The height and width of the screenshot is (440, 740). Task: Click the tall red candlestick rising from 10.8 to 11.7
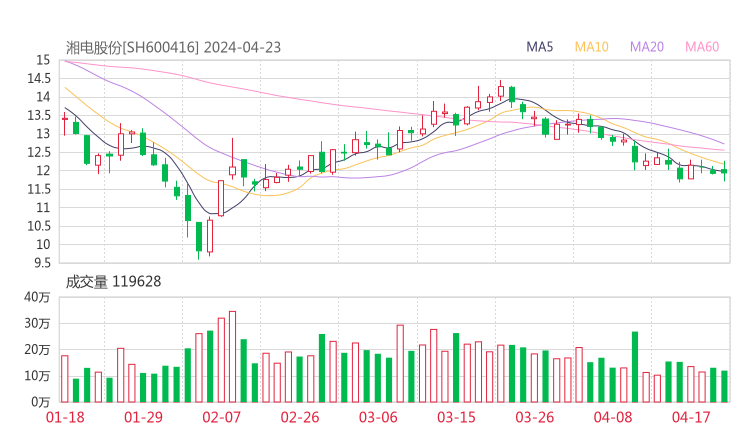coord(221,198)
